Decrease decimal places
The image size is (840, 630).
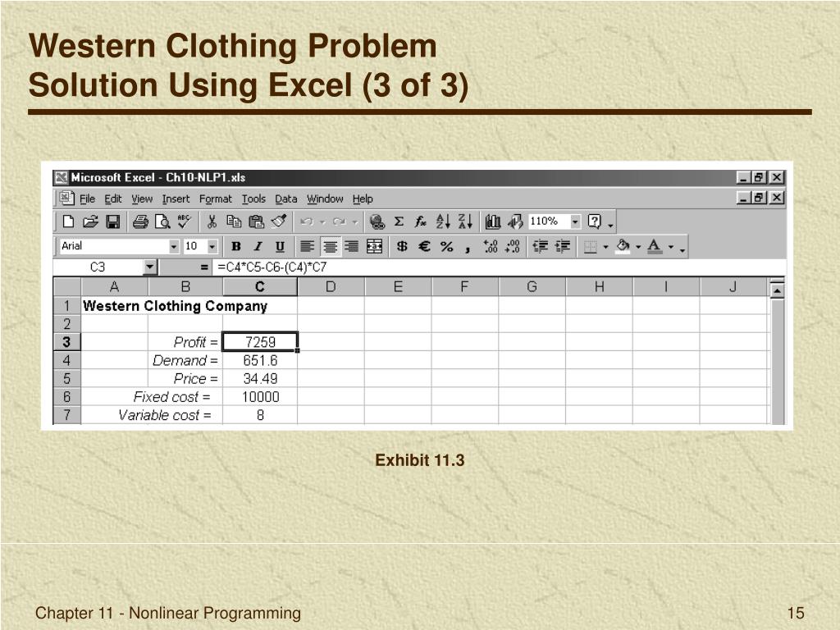click(x=513, y=246)
